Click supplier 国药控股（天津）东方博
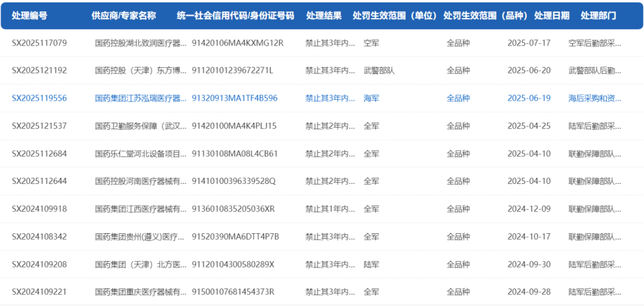The height and width of the screenshot is (306, 644). pyautogui.click(x=141, y=70)
